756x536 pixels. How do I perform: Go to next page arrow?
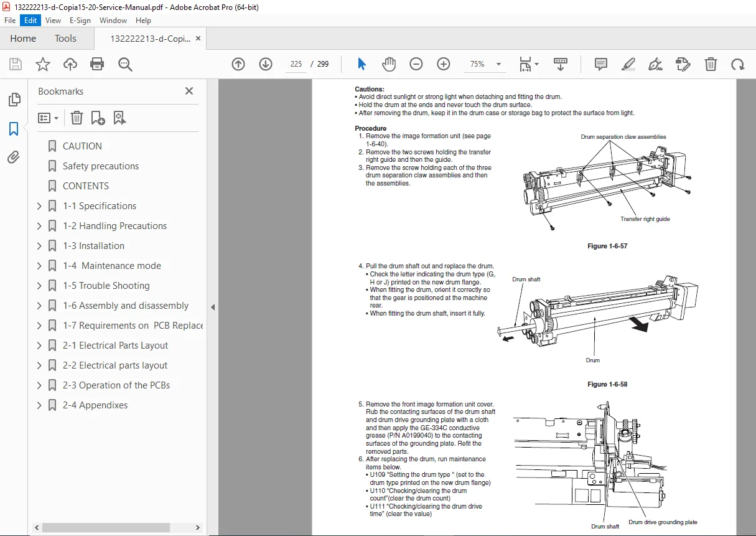point(266,64)
